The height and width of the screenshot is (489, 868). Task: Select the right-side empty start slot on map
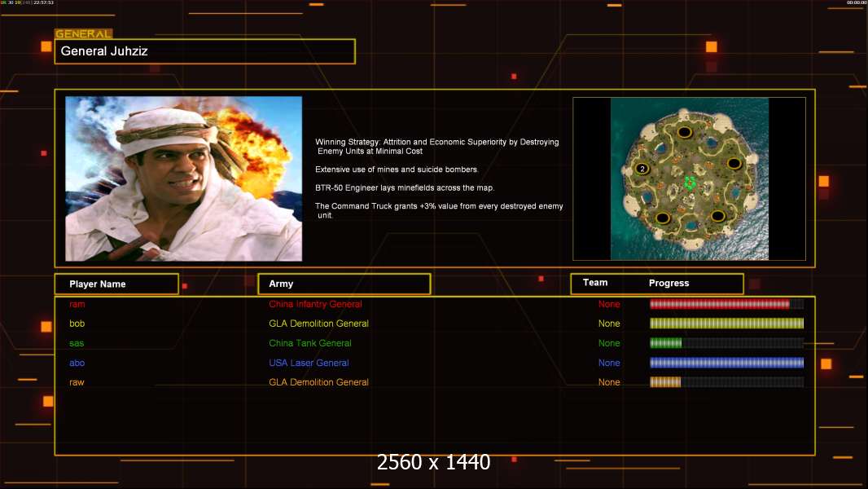[734, 163]
